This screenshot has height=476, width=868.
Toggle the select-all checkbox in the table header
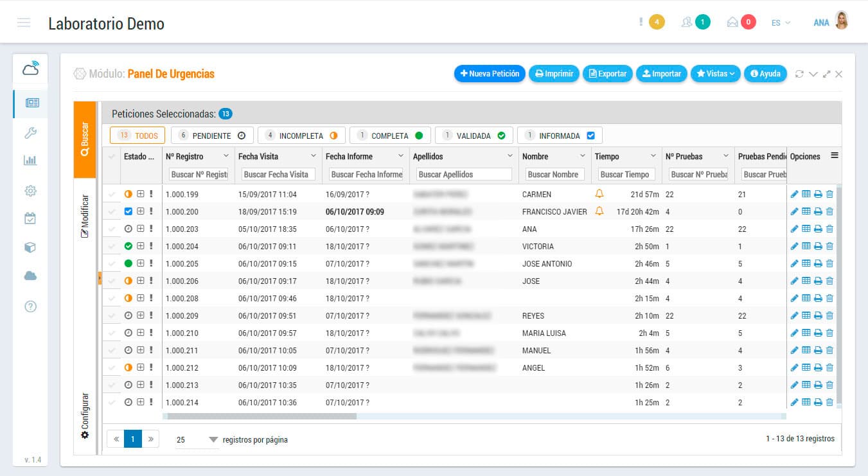(112, 156)
